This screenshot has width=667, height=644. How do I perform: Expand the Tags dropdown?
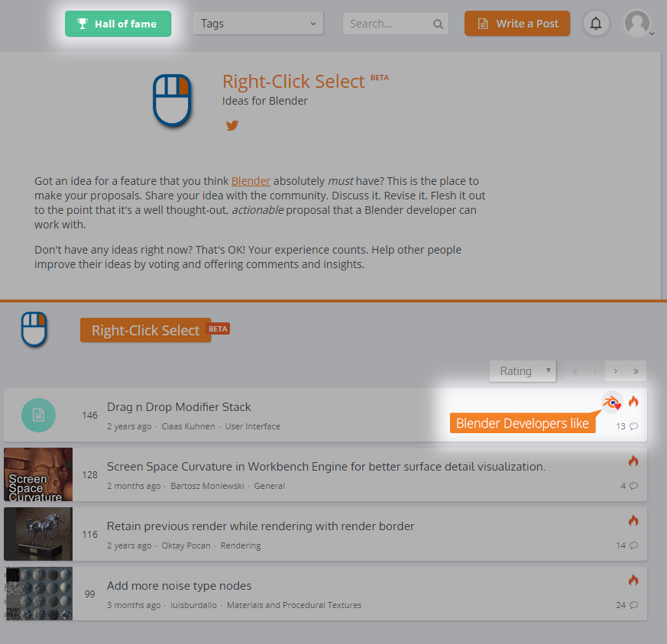(258, 24)
